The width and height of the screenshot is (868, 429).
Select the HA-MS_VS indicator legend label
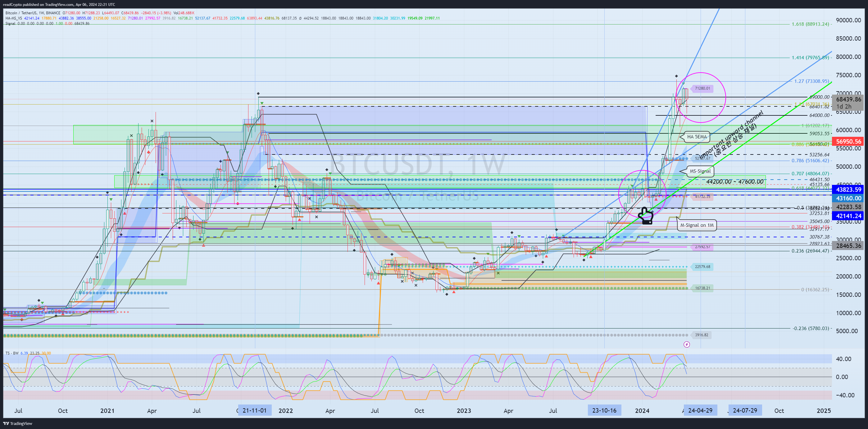(14, 18)
